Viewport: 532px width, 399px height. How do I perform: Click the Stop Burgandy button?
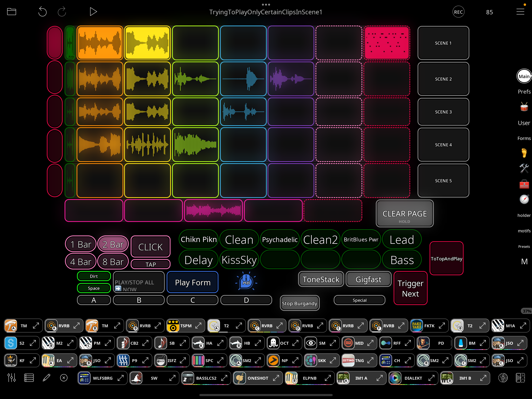(299, 303)
